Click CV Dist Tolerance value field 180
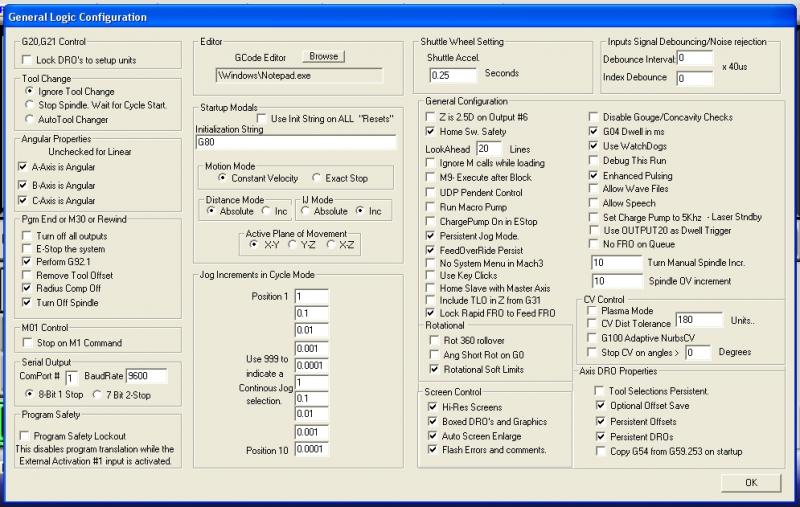 pos(699,320)
